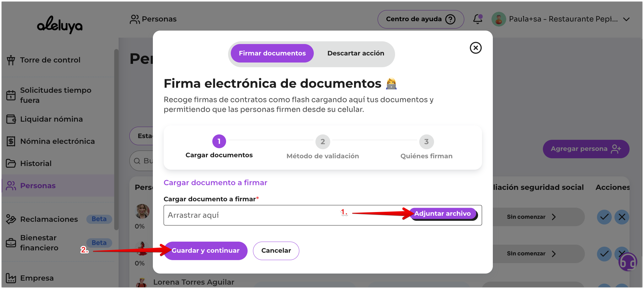
Task: Cancel the document signing dialog
Action: (276, 251)
